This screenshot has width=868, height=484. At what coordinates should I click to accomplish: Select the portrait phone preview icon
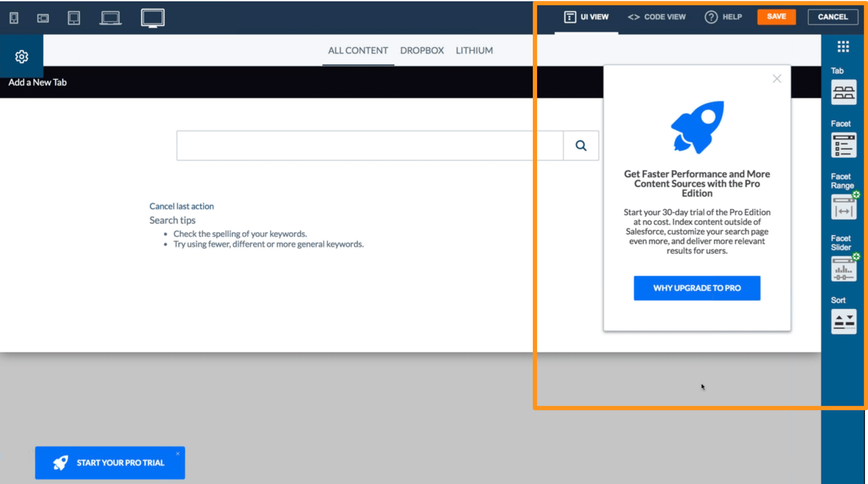[14, 18]
